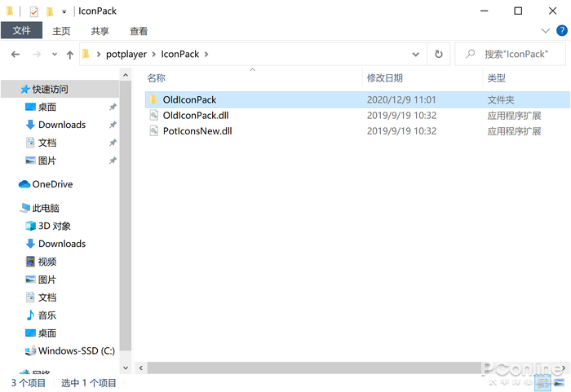Image resolution: width=571 pixels, height=392 pixels.
Task: Switch to the 主页 tab
Action: point(61,31)
